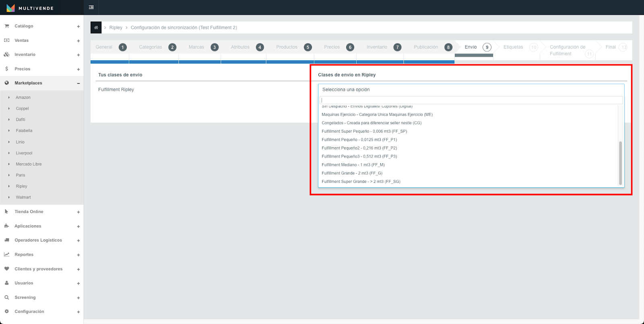Click the Reportes chart icon
Image resolution: width=644 pixels, height=324 pixels.
tap(6, 254)
